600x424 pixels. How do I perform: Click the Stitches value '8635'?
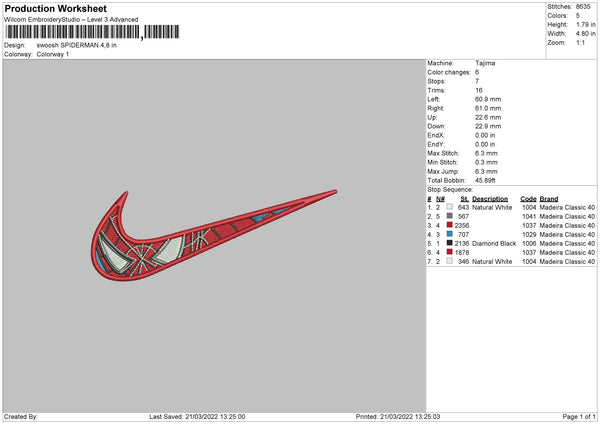(x=583, y=7)
